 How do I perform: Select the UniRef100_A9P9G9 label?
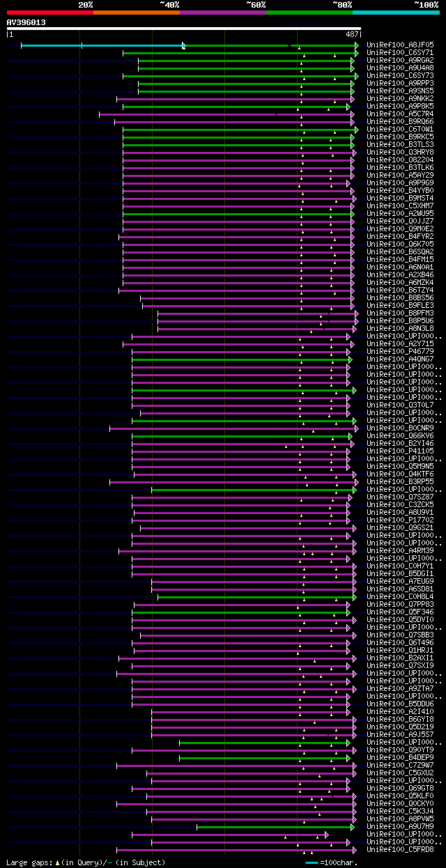(401, 183)
